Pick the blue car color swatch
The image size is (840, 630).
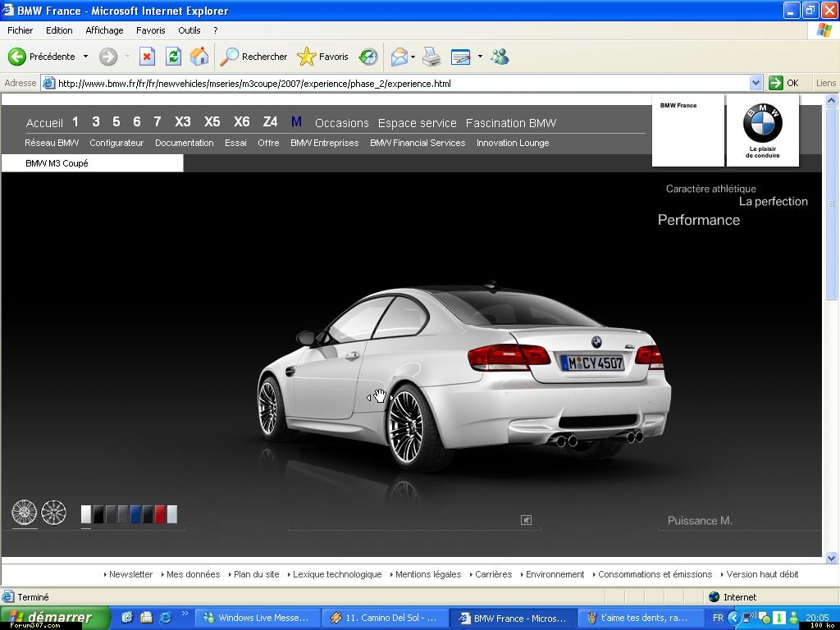[x=135, y=514]
